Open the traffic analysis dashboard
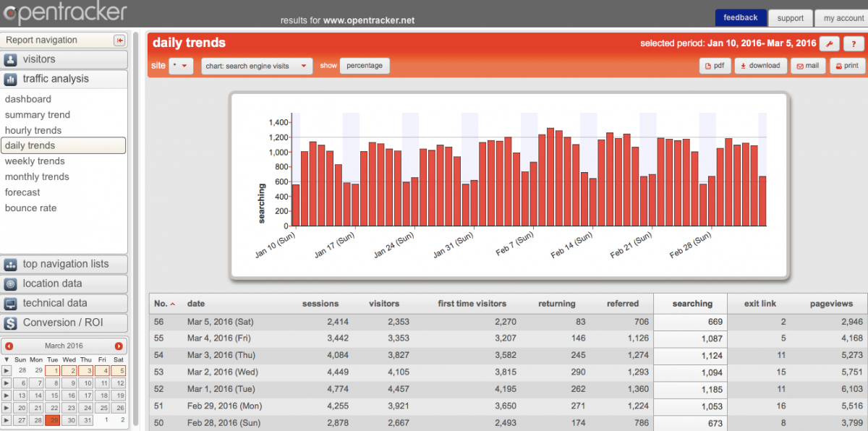 28,99
